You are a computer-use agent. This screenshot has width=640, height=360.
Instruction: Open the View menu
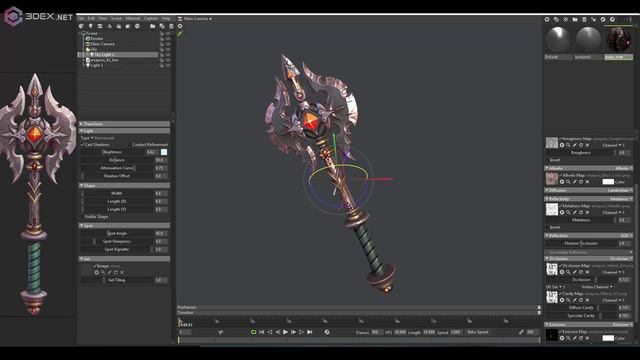tap(103, 18)
